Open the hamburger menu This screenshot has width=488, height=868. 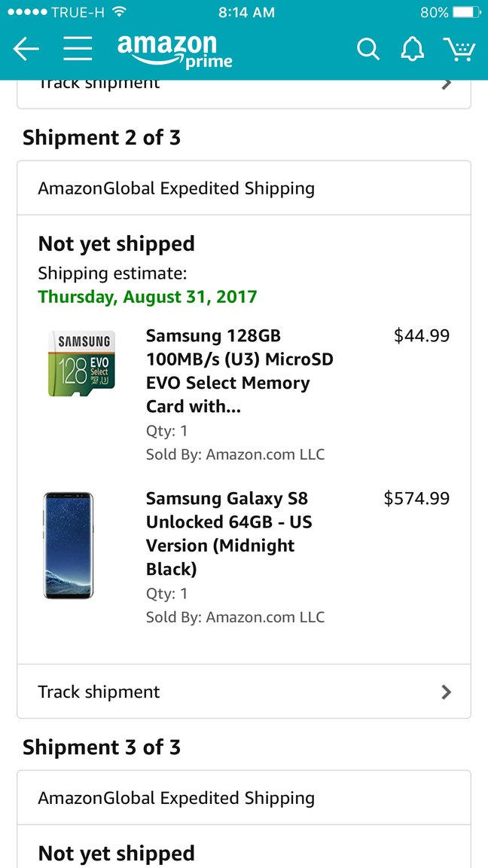coord(78,49)
